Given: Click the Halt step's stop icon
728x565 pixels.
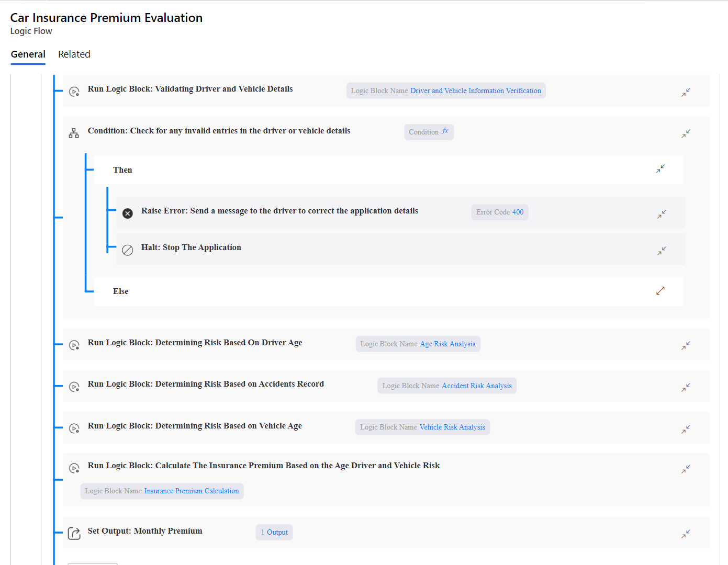Looking at the screenshot, I should [x=128, y=250].
